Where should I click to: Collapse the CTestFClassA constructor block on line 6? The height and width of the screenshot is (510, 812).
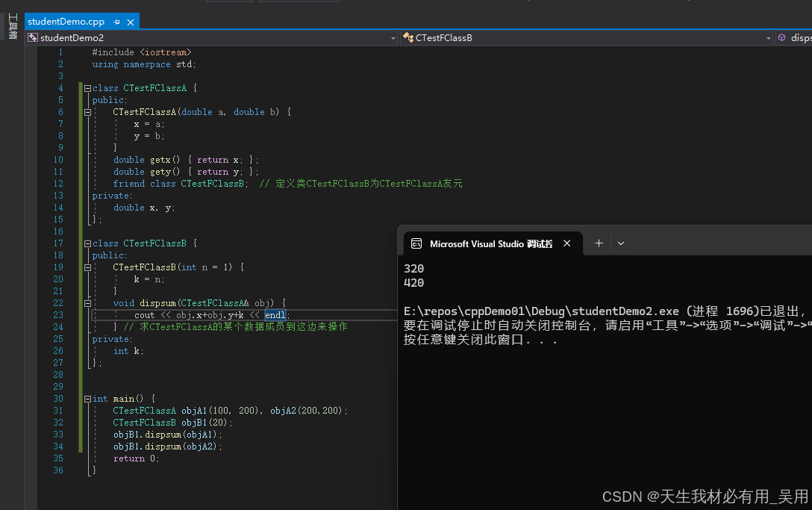[87, 112]
